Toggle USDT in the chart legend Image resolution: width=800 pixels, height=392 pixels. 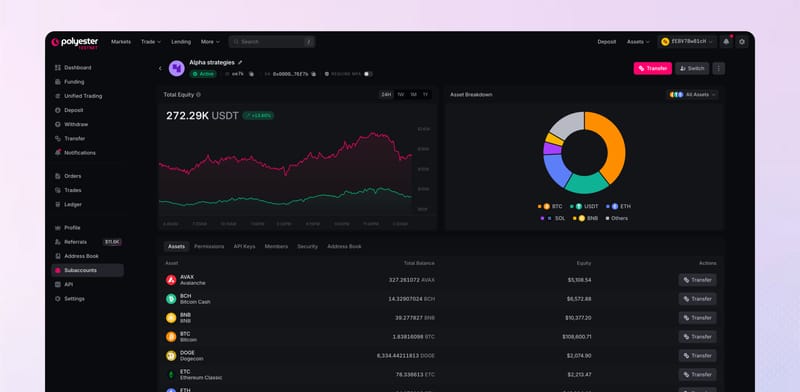584,206
